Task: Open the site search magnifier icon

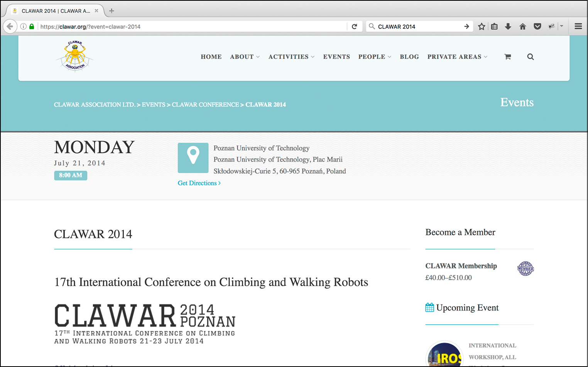Action: [531, 57]
